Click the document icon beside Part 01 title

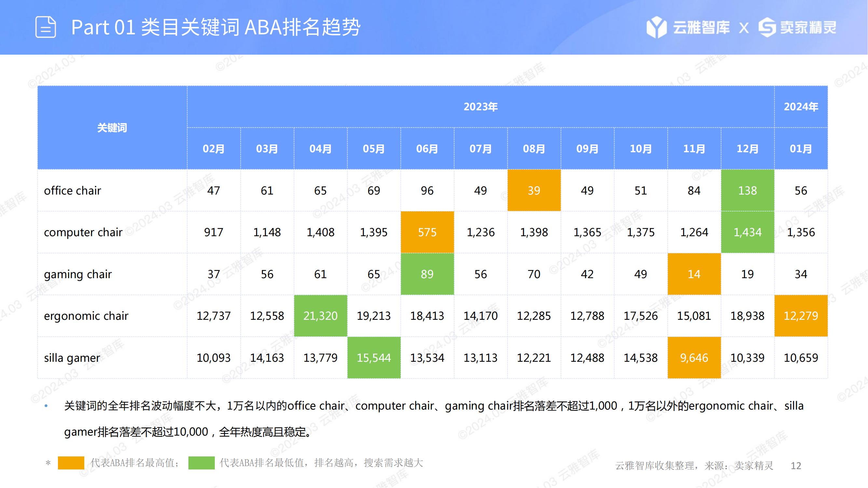(46, 27)
